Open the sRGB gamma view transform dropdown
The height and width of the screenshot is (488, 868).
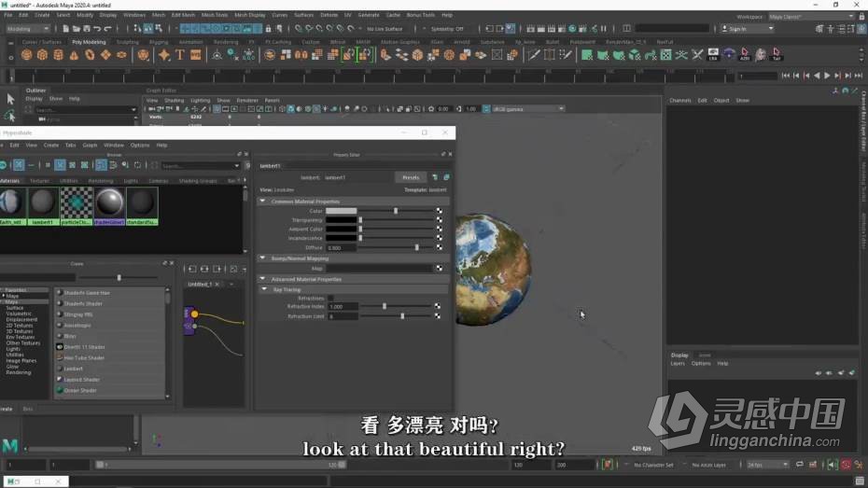[527, 109]
